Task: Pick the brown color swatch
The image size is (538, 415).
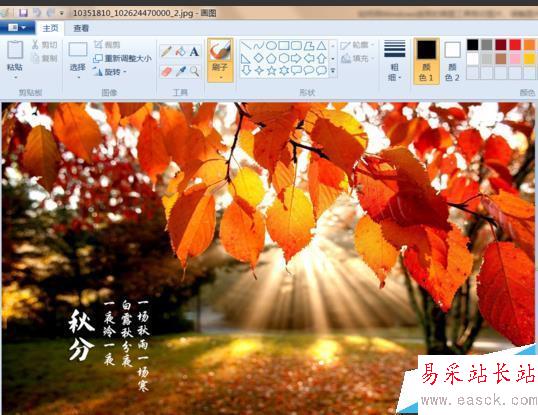Action: click(501, 58)
